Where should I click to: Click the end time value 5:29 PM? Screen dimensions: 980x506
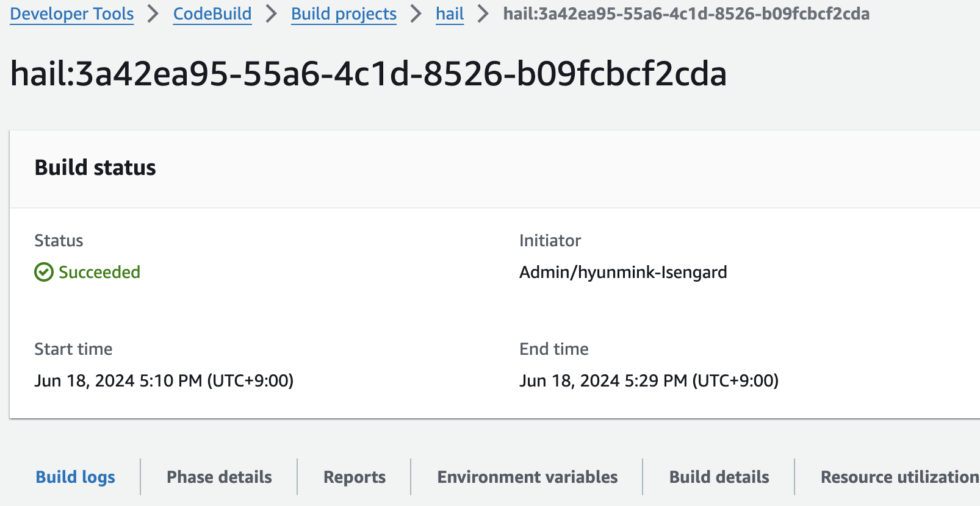(x=649, y=380)
